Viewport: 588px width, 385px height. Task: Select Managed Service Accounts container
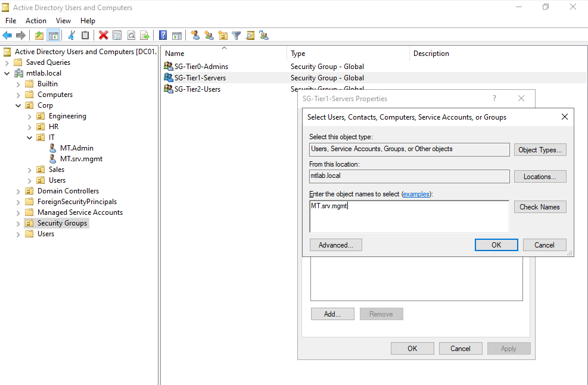pyautogui.click(x=80, y=212)
